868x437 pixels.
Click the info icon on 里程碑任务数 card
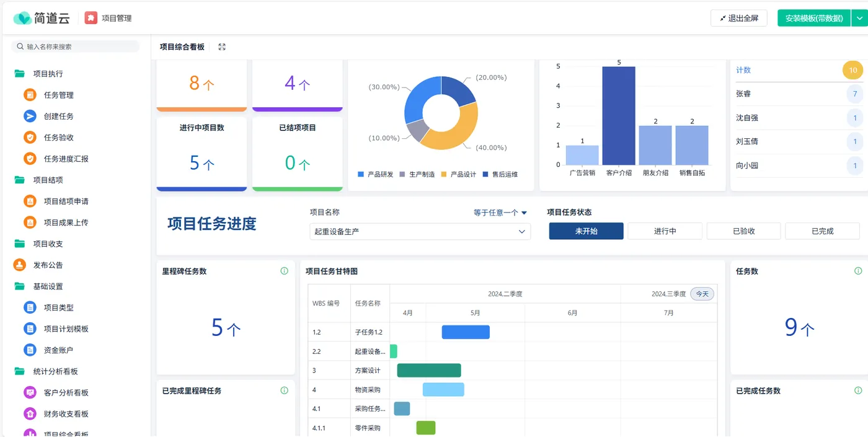point(284,271)
